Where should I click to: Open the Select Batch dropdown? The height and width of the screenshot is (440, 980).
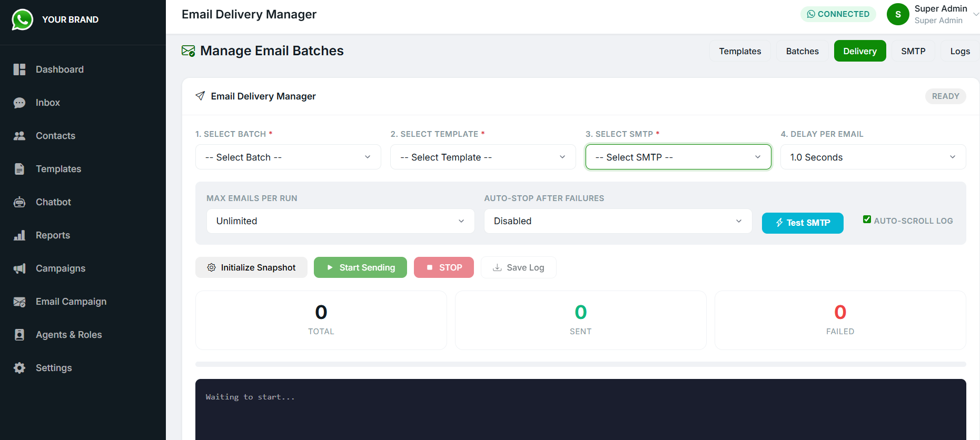[288, 157]
